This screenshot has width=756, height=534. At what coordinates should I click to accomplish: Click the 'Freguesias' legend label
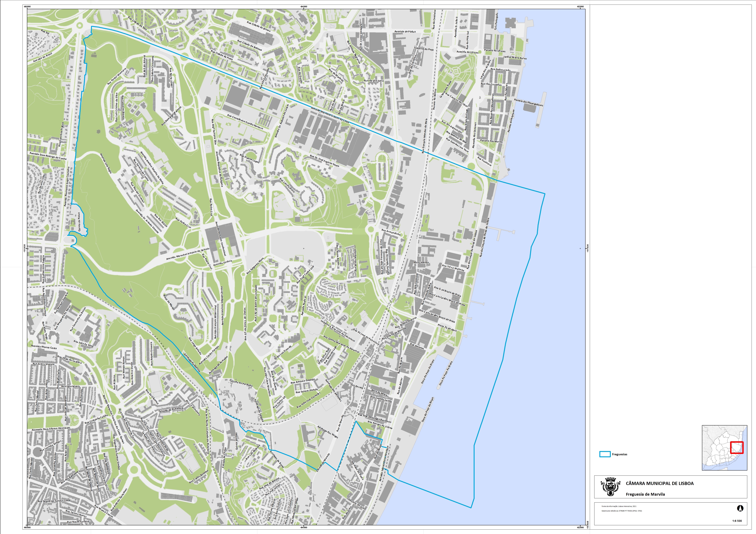coord(619,454)
